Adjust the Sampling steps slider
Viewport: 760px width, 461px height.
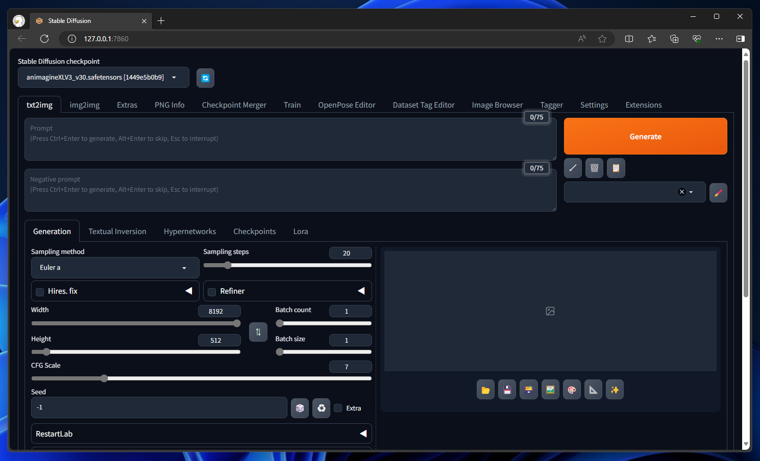(x=287, y=265)
